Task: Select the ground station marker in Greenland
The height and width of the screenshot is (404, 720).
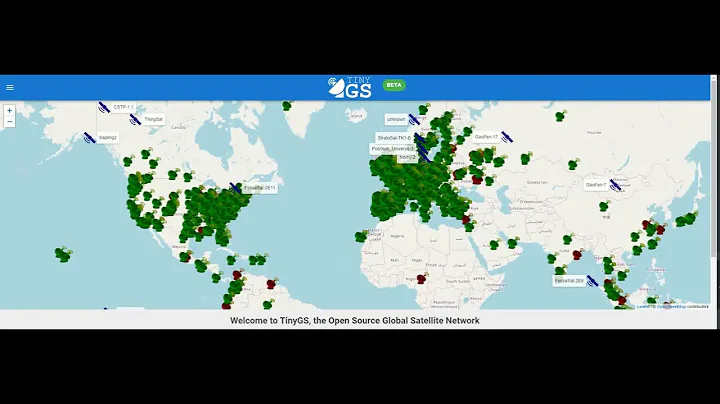Action: (x=287, y=106)
